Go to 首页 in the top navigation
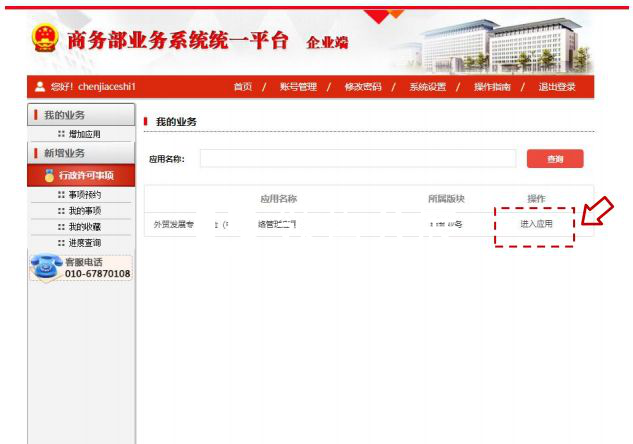 [x=242, y=87]
